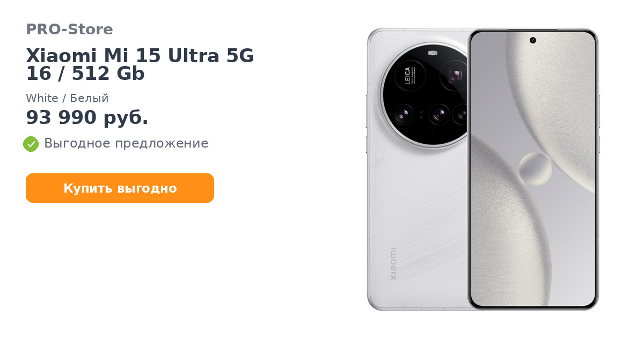The width and height of the screenshot is (644, 338).
Task: Click the front selfie camera punch-hole
Action: tap(532, 40)
